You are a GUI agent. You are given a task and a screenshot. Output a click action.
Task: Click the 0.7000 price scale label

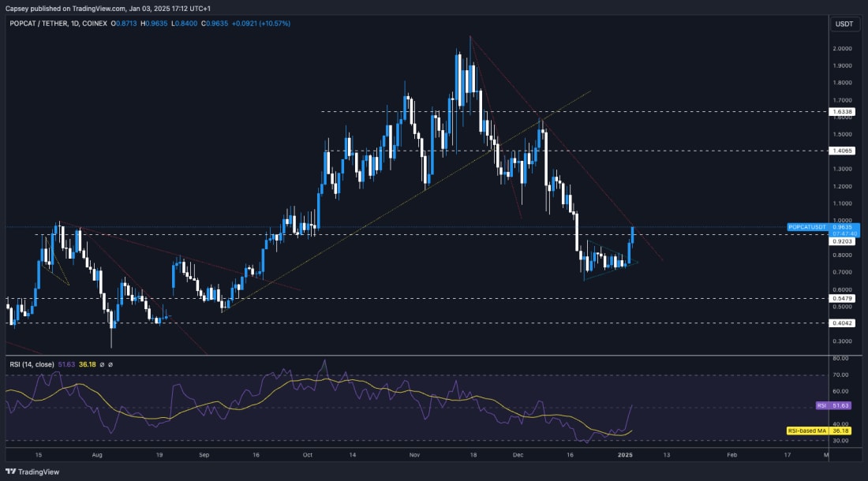(842, 272)
